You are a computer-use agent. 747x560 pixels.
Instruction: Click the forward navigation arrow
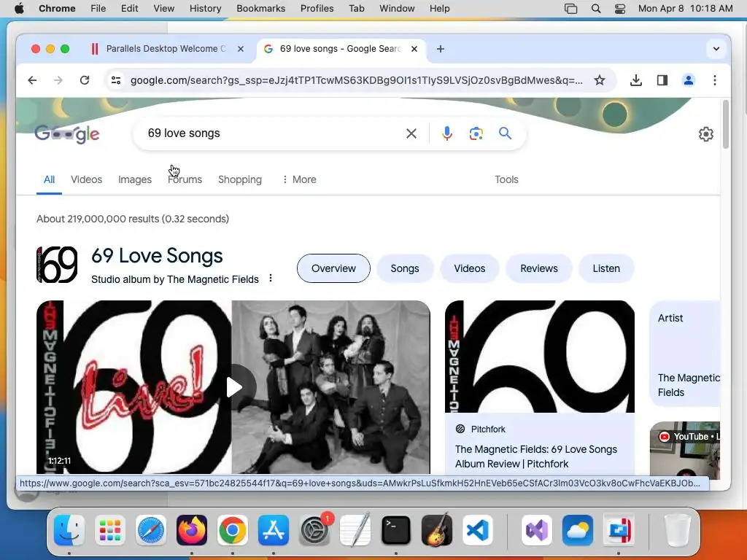[58, 80]
